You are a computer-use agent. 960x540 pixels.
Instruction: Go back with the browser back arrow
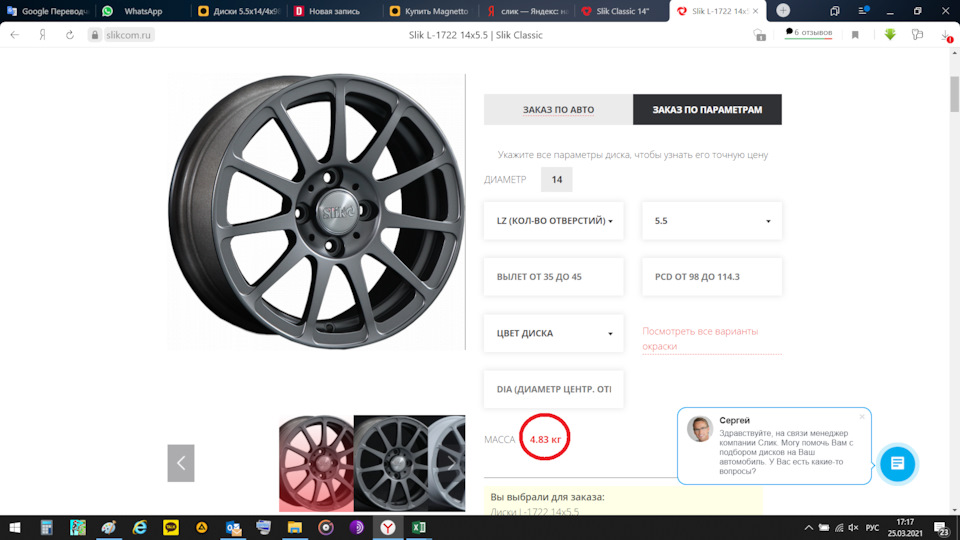pyautogui.click(x=15, y=35)
